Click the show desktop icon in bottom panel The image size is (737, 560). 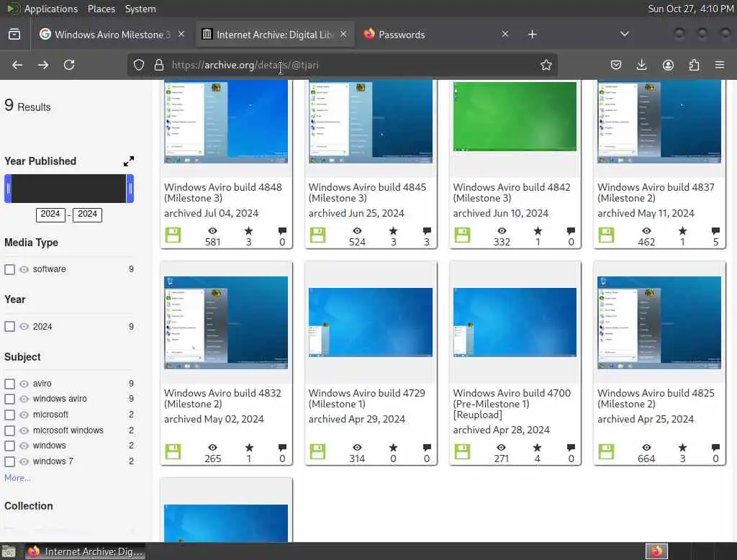tap(9, 551)
